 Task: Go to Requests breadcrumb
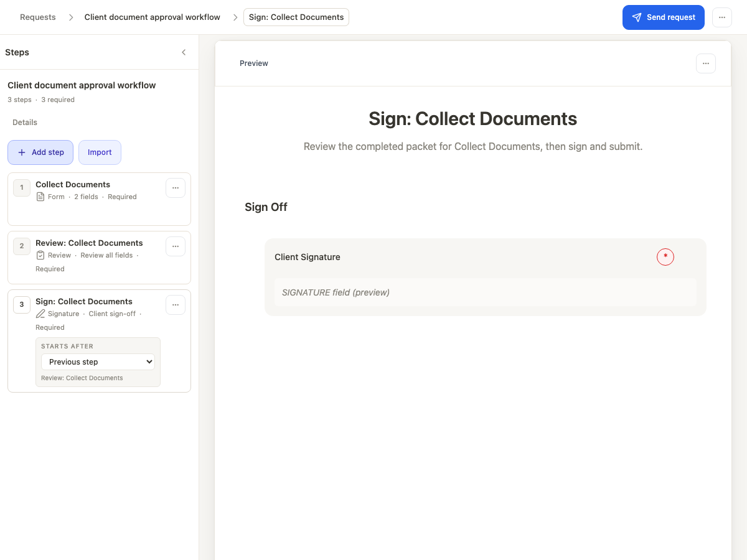[x=38, y=17]
